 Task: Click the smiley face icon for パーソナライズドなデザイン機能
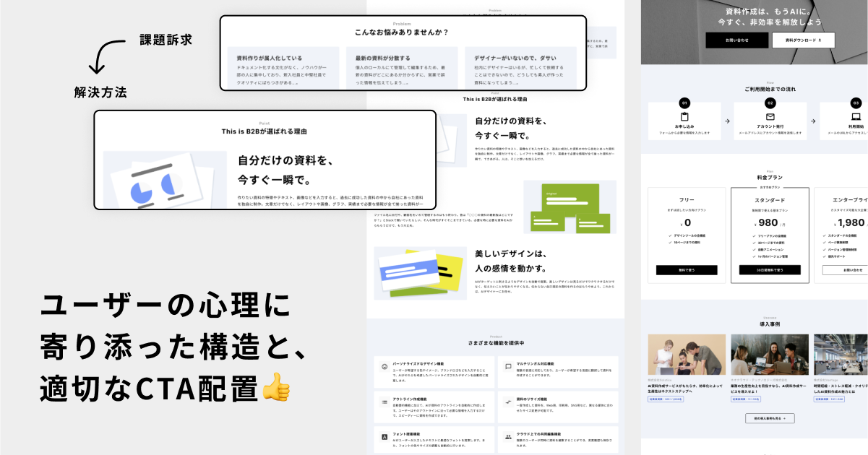(384, 367)
